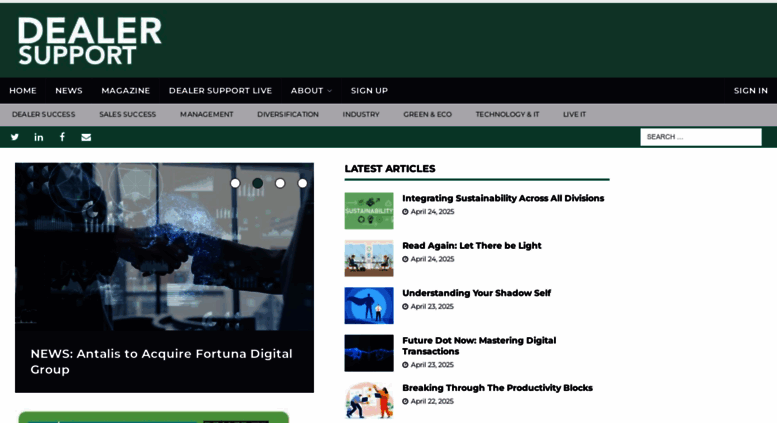The height and width of the screenshot is (423, 777).
Task: Expand the About dropdown menu
Action: pos(311,91)
